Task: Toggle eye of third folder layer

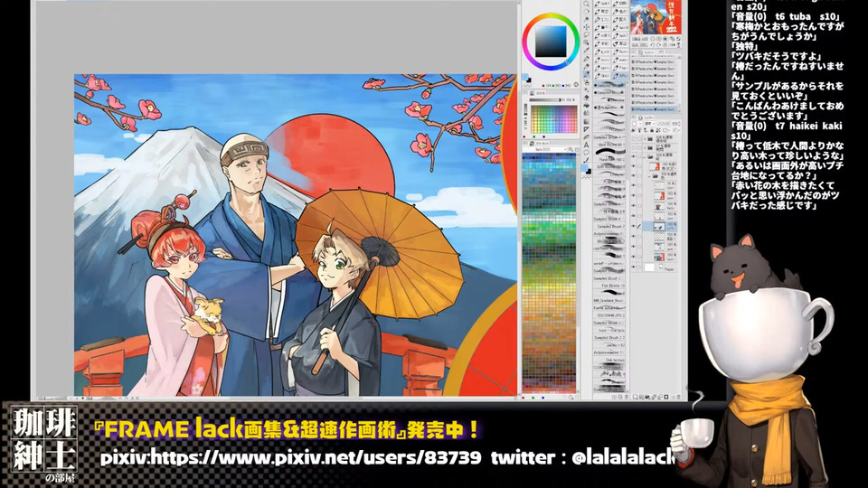Action: click(x=633, y=156)
